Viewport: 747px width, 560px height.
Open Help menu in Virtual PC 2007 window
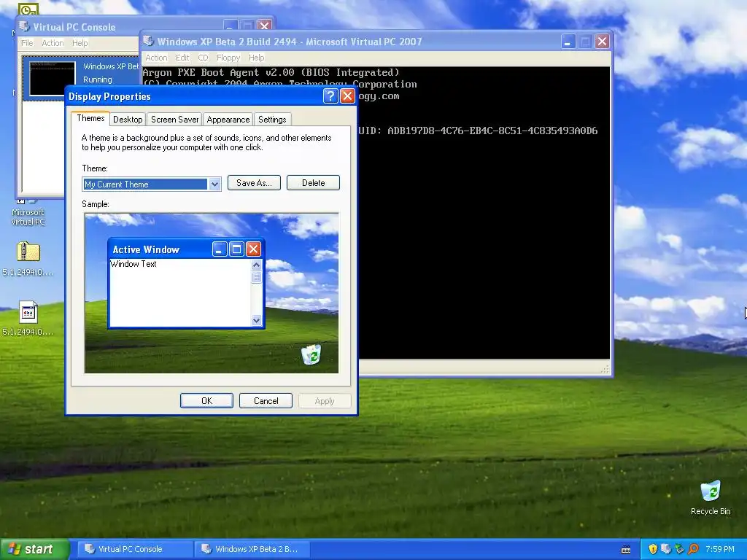[x=256, y=58]
